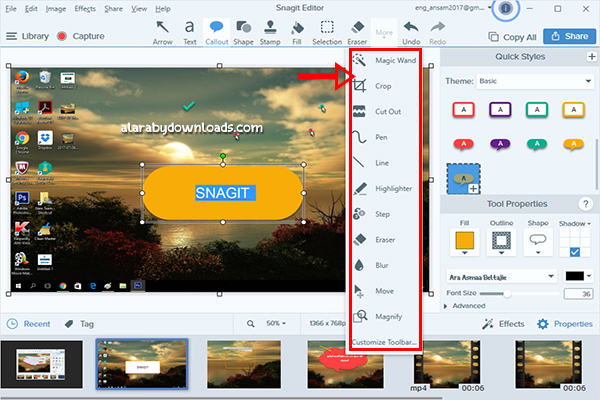Open the Shadow dropdown arrow
The image size is (600, 400).
[x=589, y=224]
